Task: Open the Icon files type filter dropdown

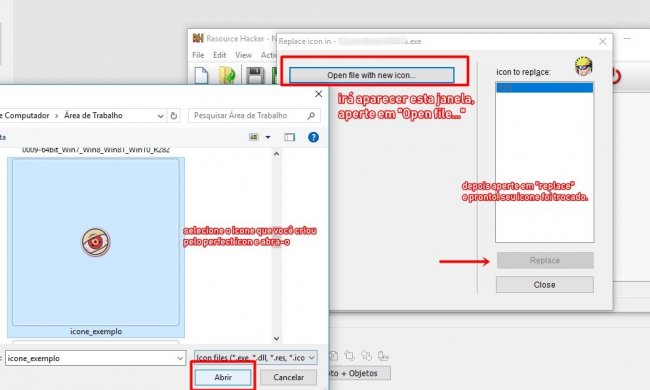Action: pos(256,358)
